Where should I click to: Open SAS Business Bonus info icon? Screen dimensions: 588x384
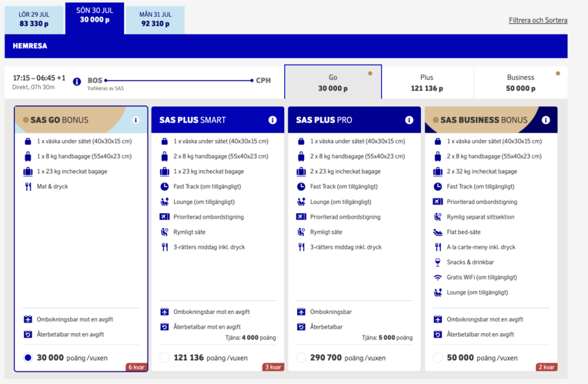coord(546,120)
